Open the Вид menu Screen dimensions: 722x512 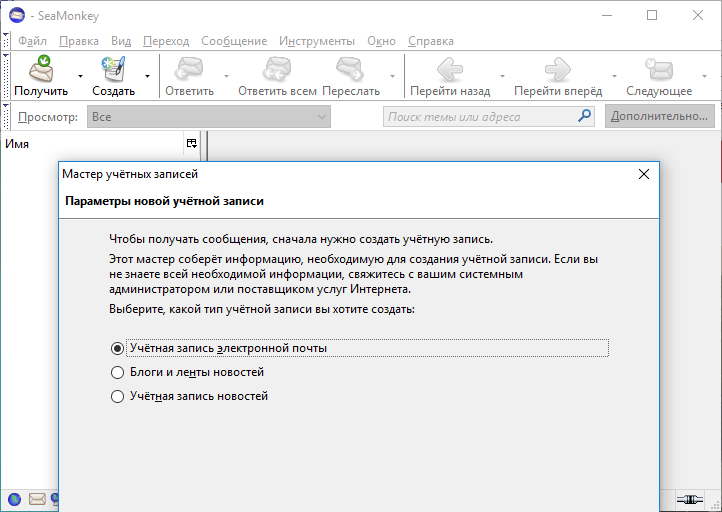point(121,41)
